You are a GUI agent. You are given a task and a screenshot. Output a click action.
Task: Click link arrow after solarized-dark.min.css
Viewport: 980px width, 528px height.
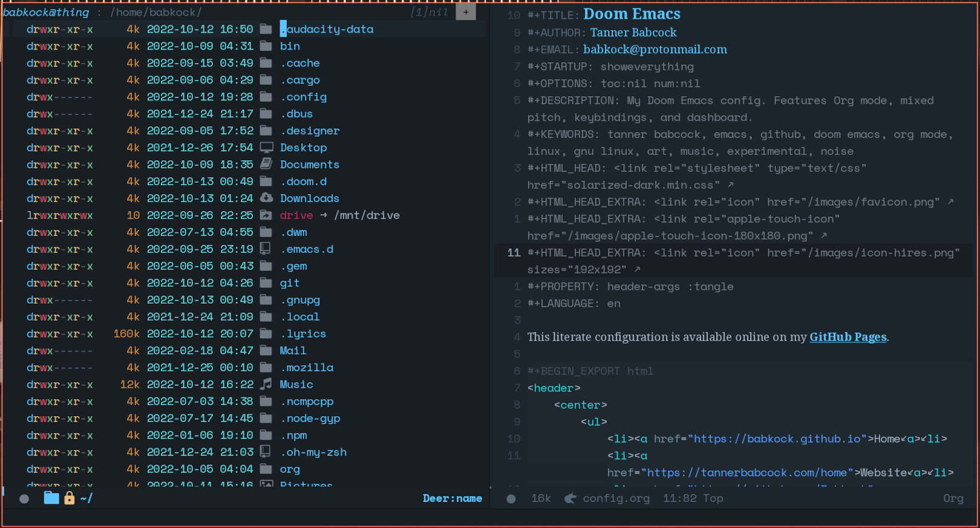(x=731, y=184)
